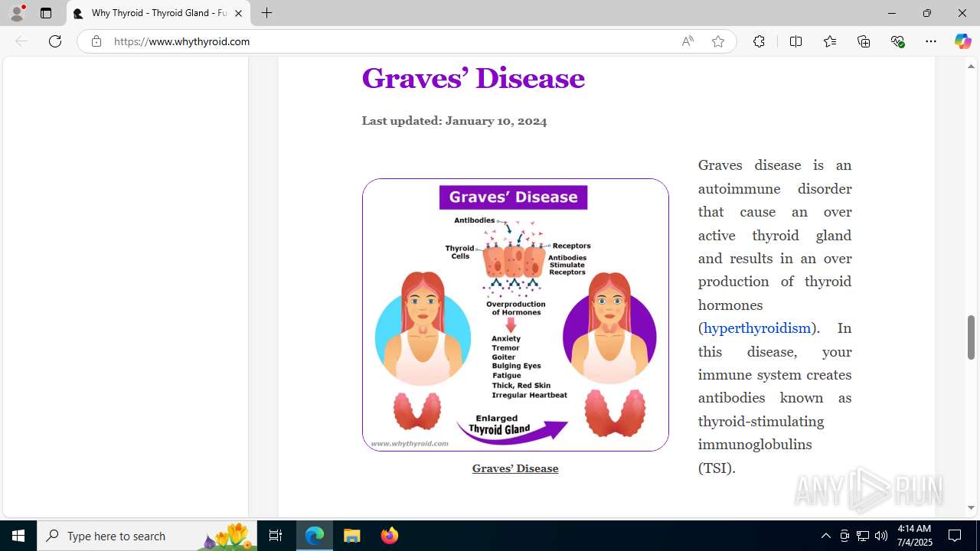This screenshot has height=551, width=980.
Task: Go back to the previous page
Action: click(21, 41)
